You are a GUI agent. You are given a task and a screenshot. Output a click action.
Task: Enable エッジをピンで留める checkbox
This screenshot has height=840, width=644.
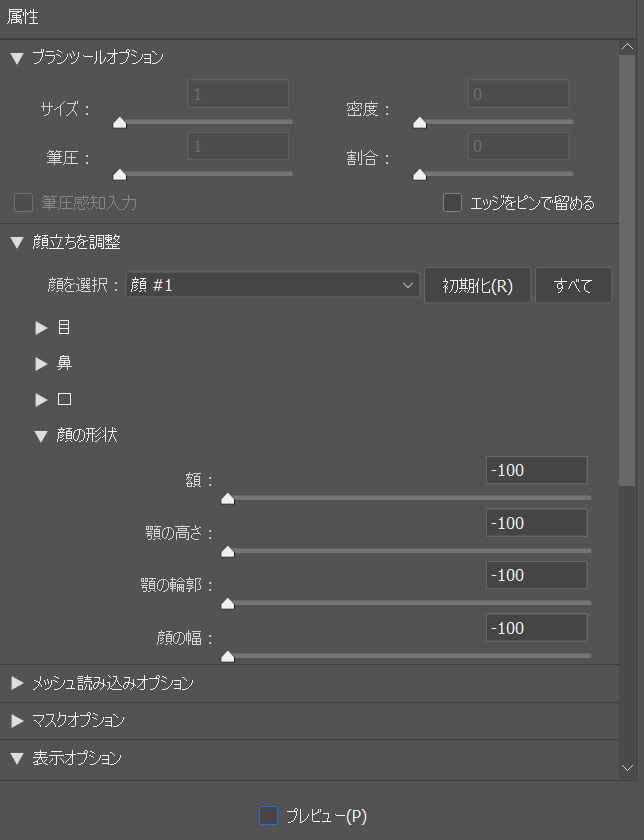tap(453, 203)
